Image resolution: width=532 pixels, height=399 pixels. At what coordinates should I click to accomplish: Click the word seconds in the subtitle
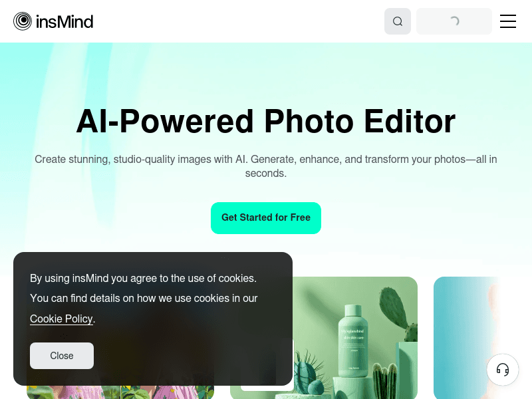coord(266,174)
